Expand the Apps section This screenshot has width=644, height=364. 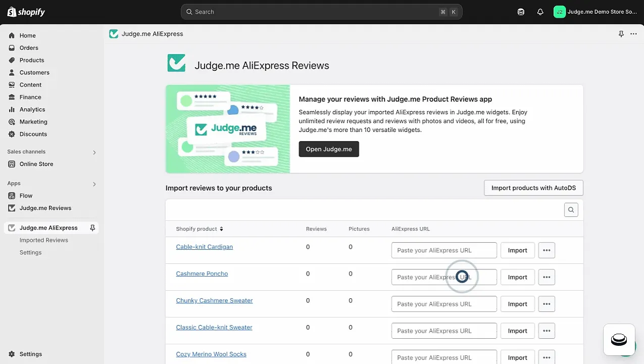[x=94, y=184]
